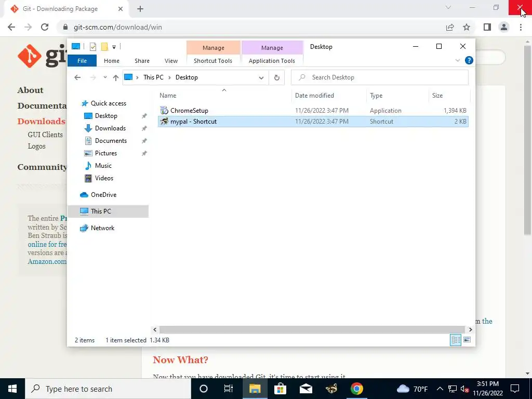Click the Search Desktop field
Viewport: 532px width, 399px height.
(x=380, y=77)
